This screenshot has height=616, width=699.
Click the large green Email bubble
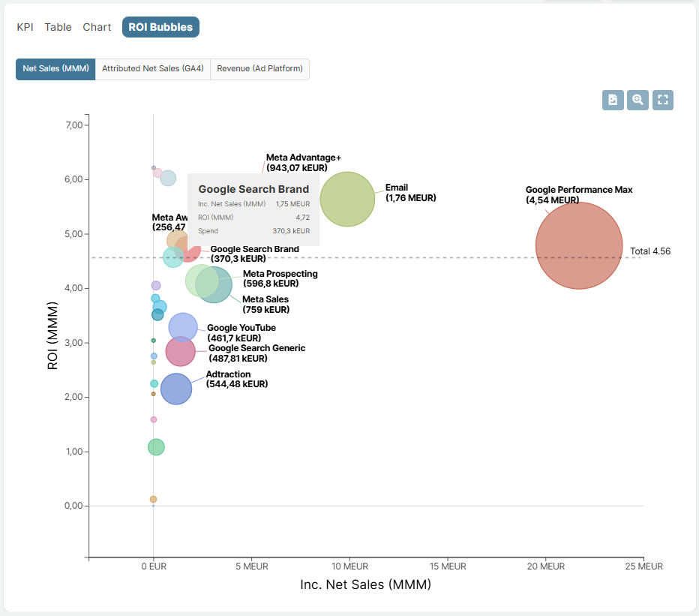(x=348, y=199)
